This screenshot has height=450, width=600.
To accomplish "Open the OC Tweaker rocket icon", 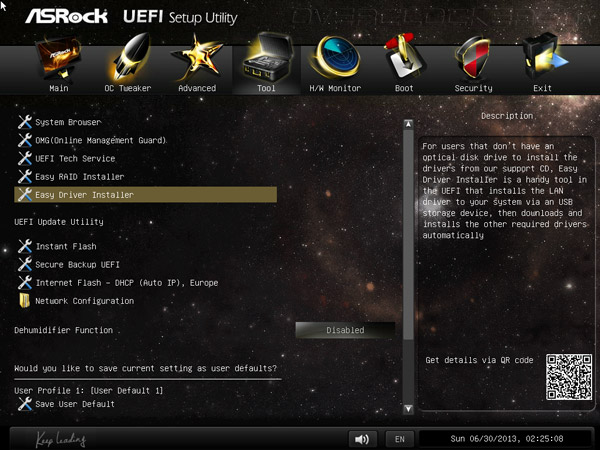I will pos(129,57).
